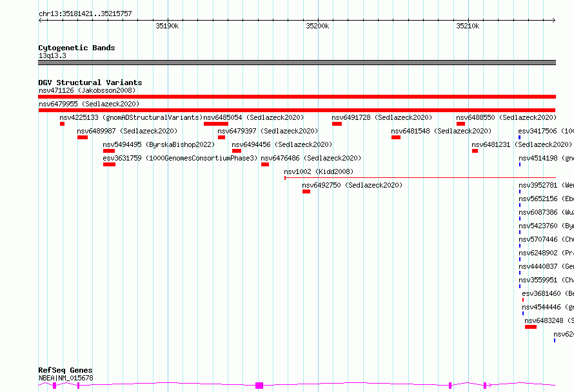Select the nsv5707446 variant label
Screen dimensions: 574x392
[x=546, y=239]
